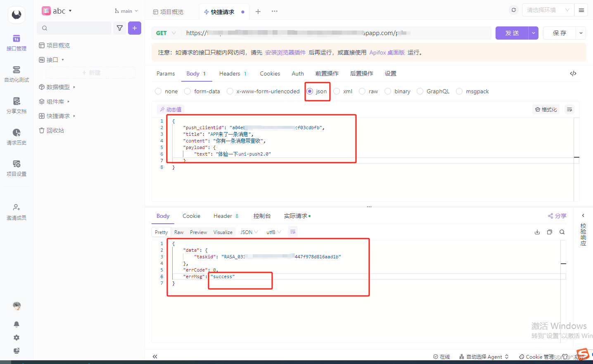Viewport: 593px width, 364px height.
Task: Click the search icon in response toolbar
Action: point(562,232)
